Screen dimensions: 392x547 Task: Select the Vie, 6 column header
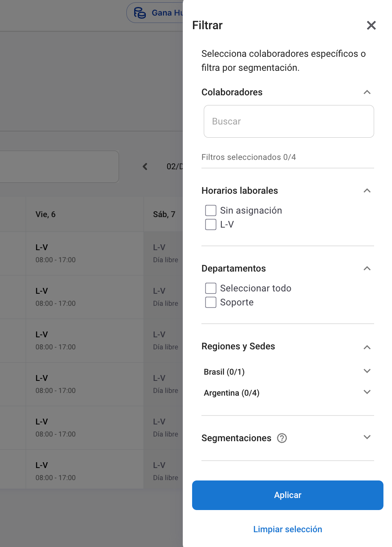(85, 214)
